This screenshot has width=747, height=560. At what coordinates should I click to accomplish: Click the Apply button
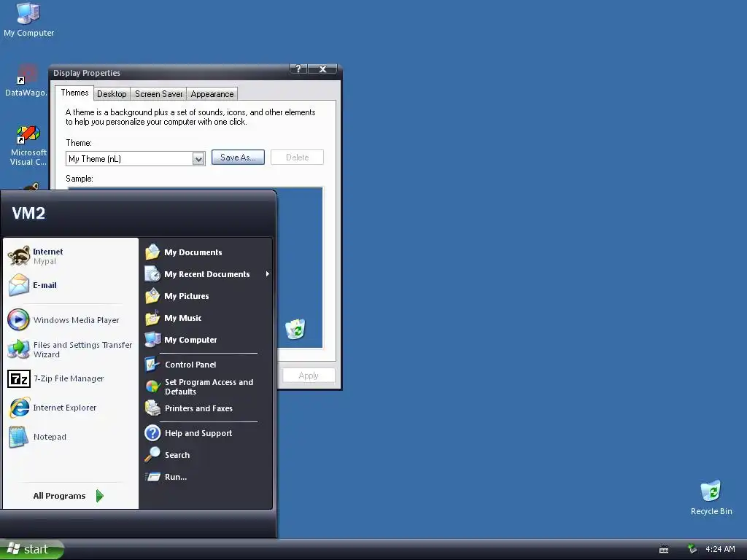[309, 376]
